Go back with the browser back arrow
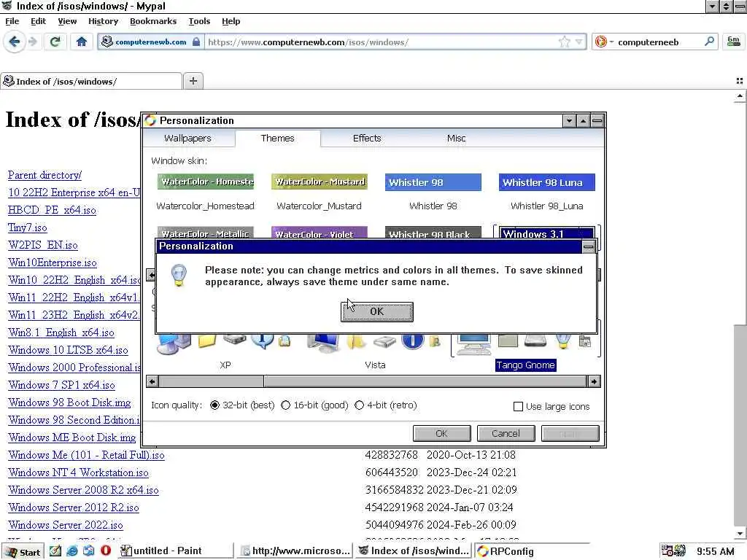The width and height of the screenshot is (747, 560). (15, 42)
